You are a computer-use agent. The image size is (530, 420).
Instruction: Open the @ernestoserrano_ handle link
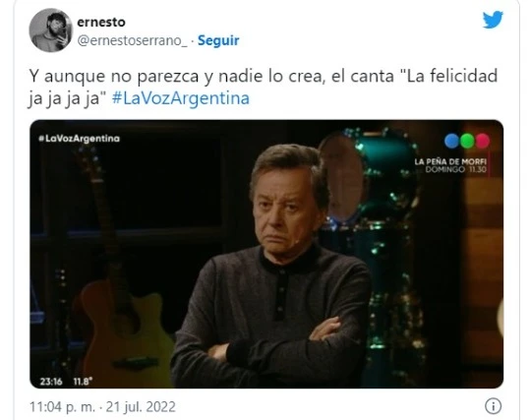point(132,40)
